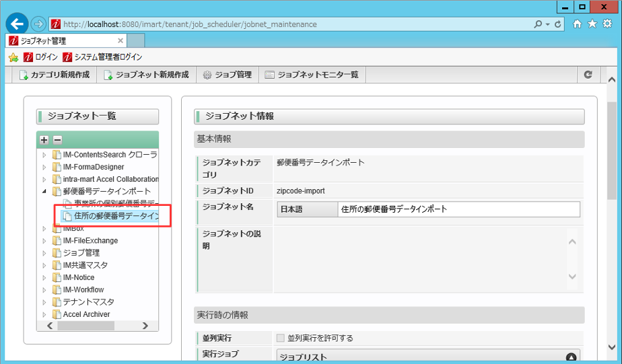The image size is (622, 364).
Task: Click the ジョブネットの説明 text area
Action: pyautogui.click(x=421, y=259)
